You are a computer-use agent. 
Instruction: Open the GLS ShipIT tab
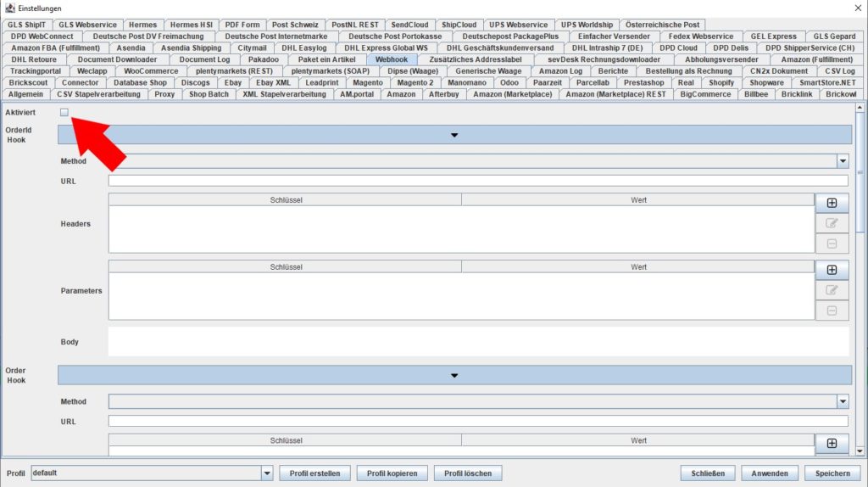[26, 25]
